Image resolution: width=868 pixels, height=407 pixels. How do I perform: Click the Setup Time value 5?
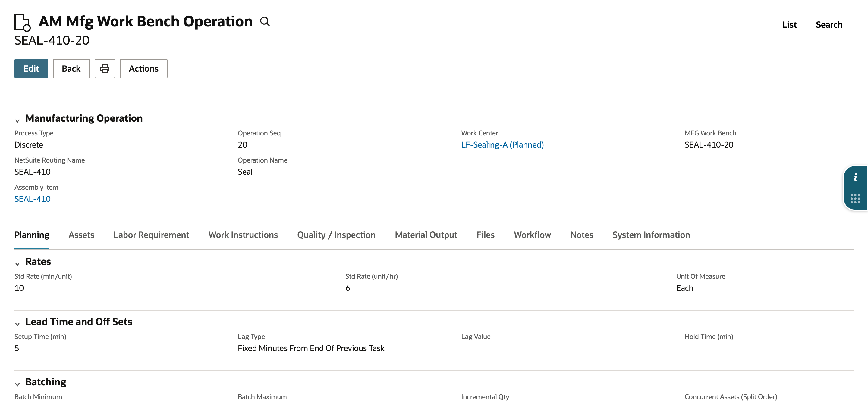[17, 348]
